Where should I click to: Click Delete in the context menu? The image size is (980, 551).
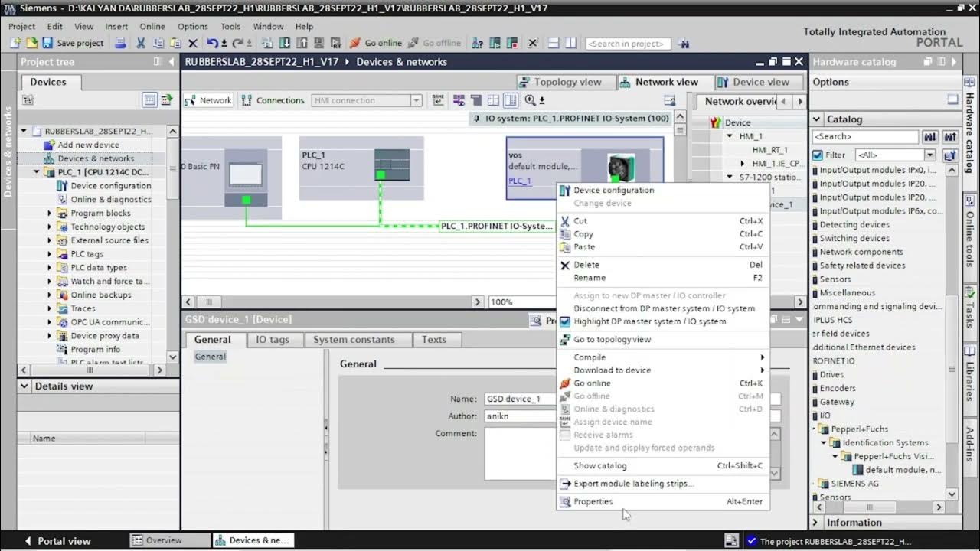pos(663,265)
